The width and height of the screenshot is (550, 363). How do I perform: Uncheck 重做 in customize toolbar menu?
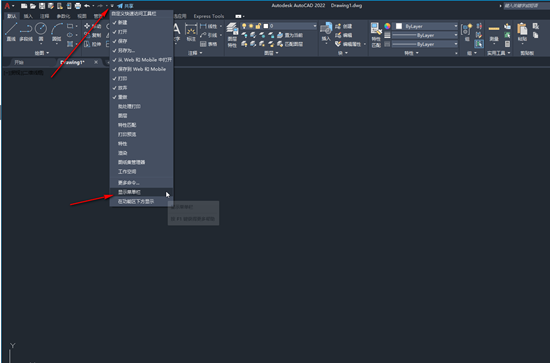tap(141, 97)
